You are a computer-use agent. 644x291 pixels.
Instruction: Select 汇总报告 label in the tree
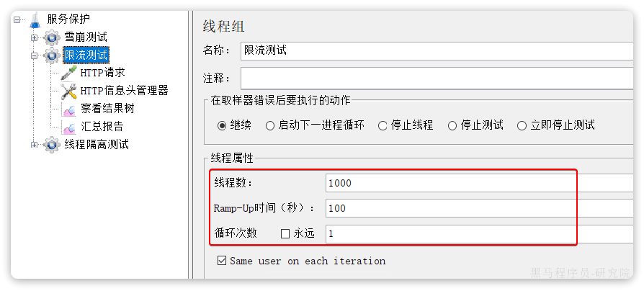point(102,127)
